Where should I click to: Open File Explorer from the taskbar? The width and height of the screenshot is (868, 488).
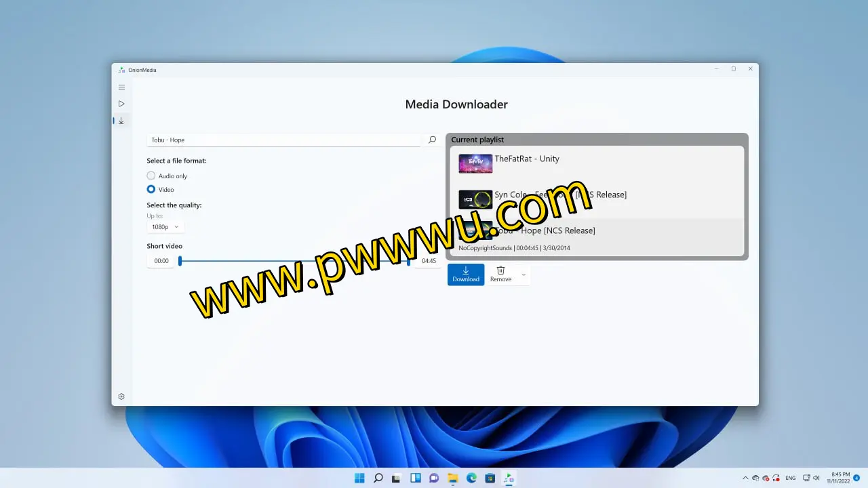point(453,478)
